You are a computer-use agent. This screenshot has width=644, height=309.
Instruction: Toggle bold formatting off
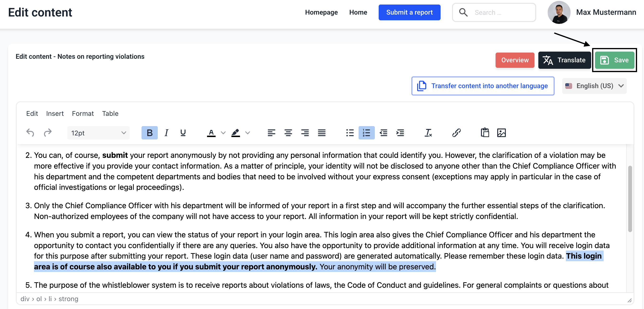click(149, 133)
